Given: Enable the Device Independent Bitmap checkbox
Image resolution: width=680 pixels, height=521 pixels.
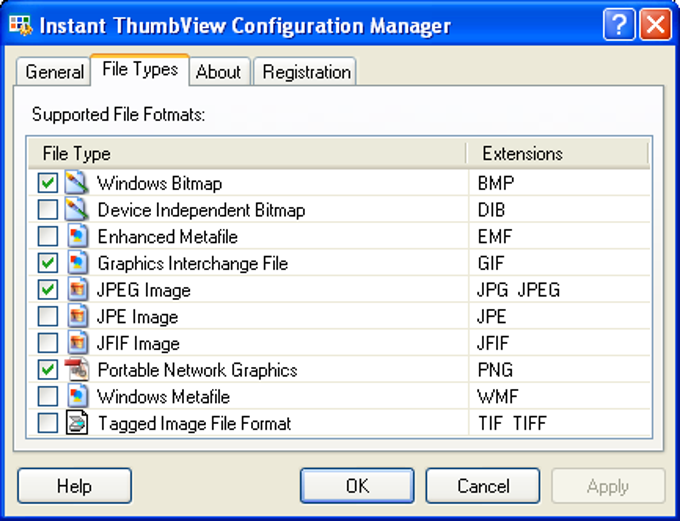Looking at the screenshot, I should point(47,210).
